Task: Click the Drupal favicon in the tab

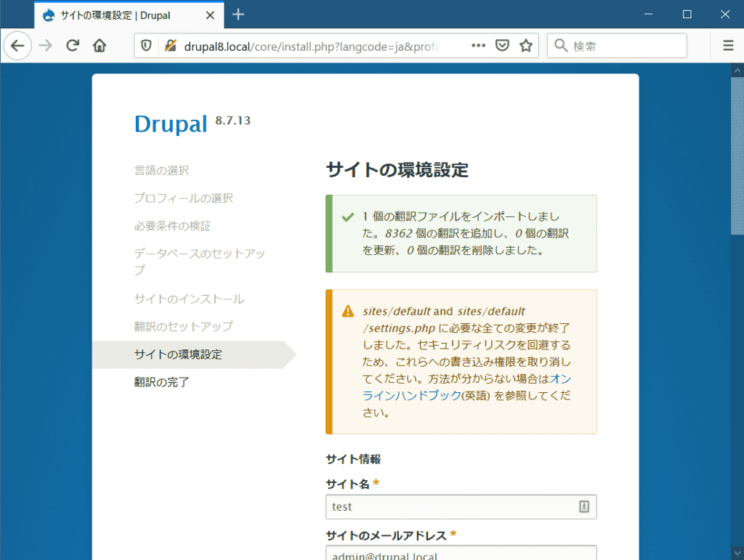Action: pos(49,15)
